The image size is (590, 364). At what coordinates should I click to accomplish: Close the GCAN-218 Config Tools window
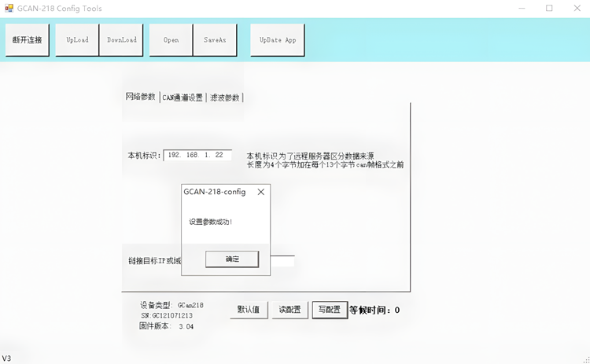point(577,9)
